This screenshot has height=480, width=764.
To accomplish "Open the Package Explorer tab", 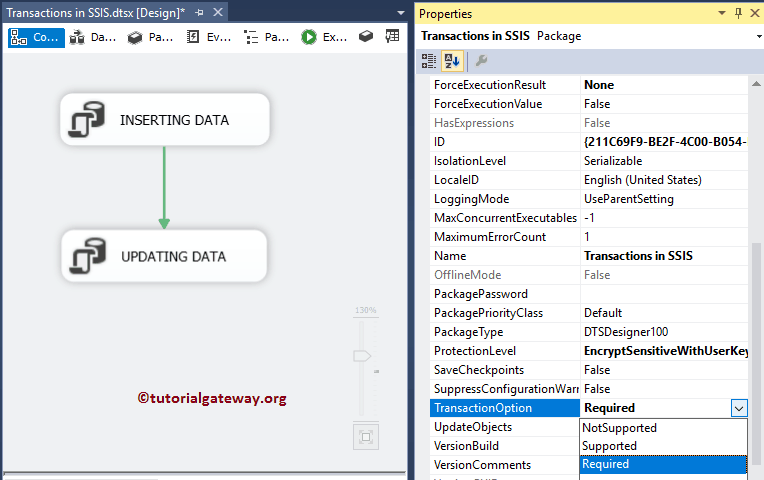I will [267, 37].
